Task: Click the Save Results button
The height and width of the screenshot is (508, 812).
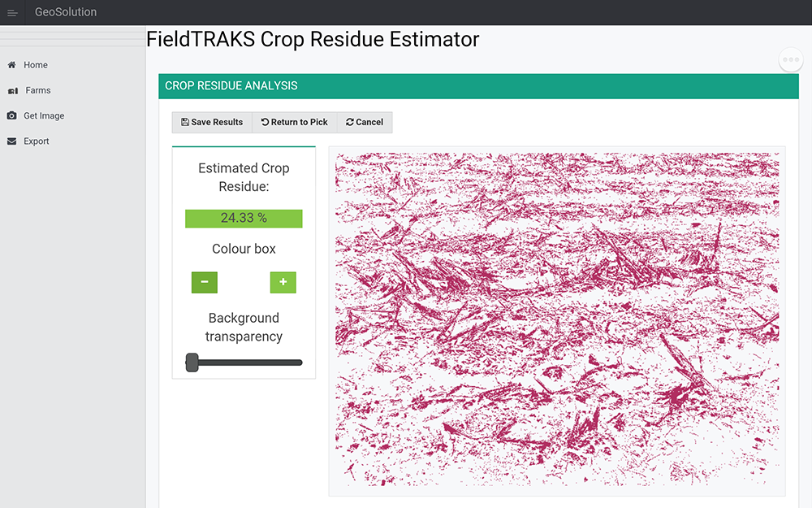Action: pyautogui.click(x=212, y=122)
